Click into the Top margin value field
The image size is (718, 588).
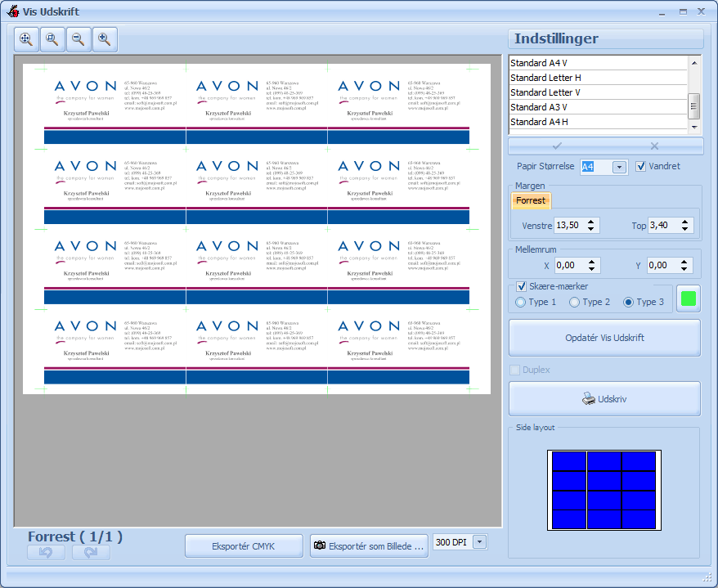(663, 226)
